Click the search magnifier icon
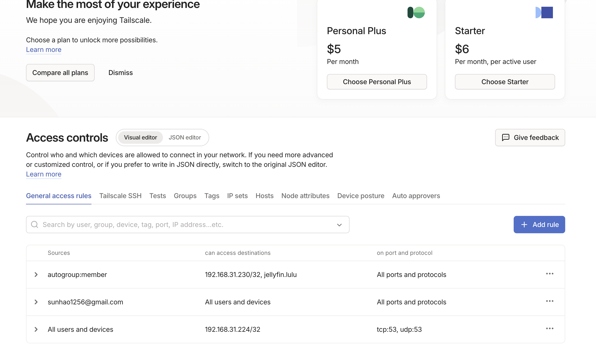 [x=35, y=225]
